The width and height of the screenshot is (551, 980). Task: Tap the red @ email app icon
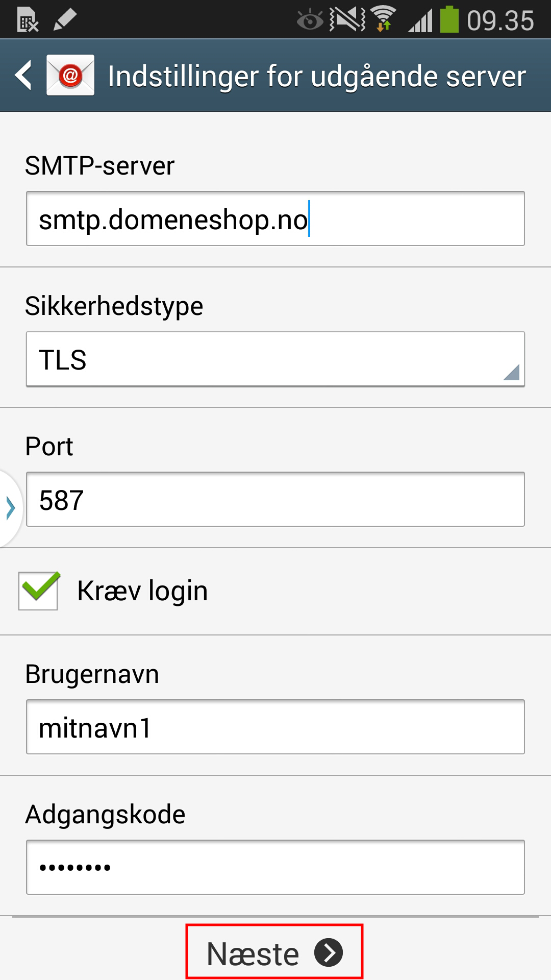(70, 76)
